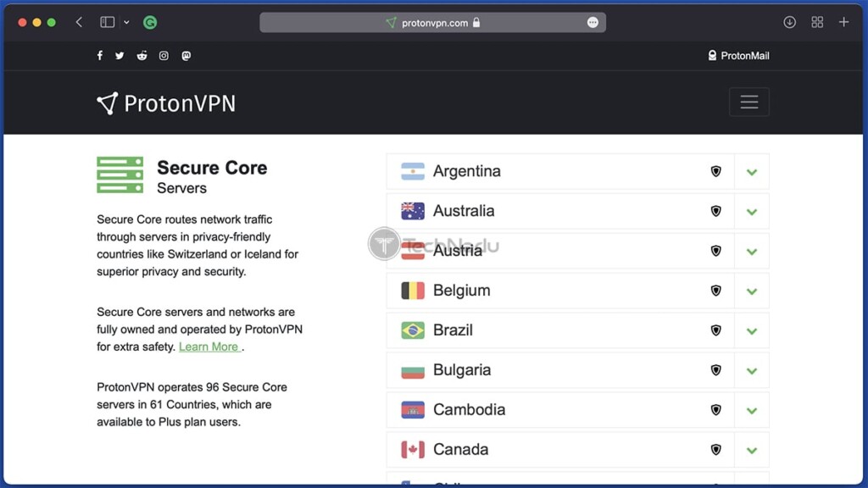Click the shield icon in Austria row
This screenshot has width=868, height=488.
(715, 251)
